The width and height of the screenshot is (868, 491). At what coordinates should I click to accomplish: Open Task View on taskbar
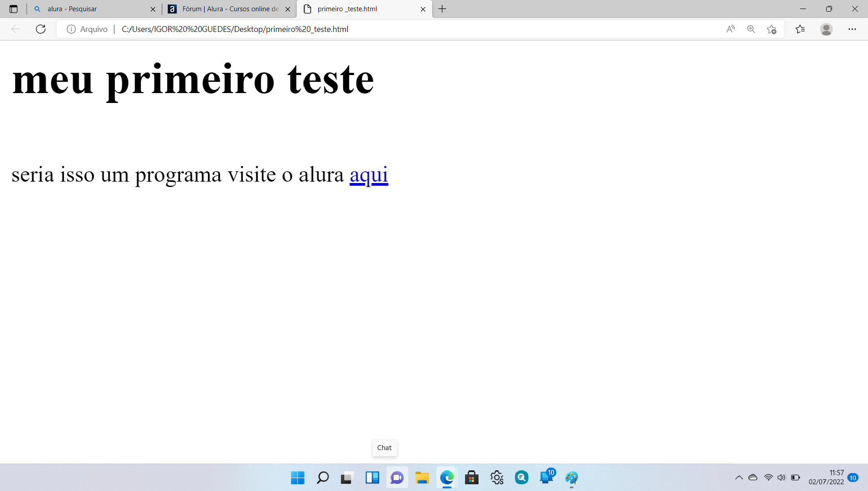click(347, 478)
